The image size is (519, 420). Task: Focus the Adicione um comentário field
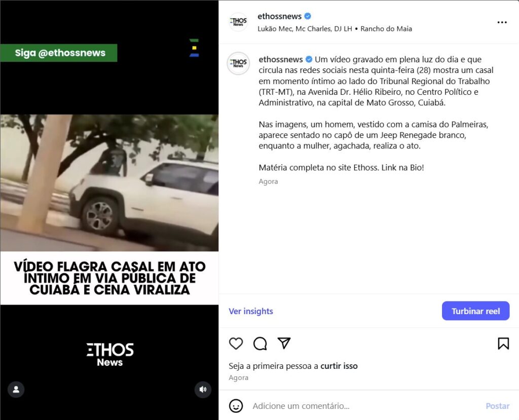coord(364,406)
